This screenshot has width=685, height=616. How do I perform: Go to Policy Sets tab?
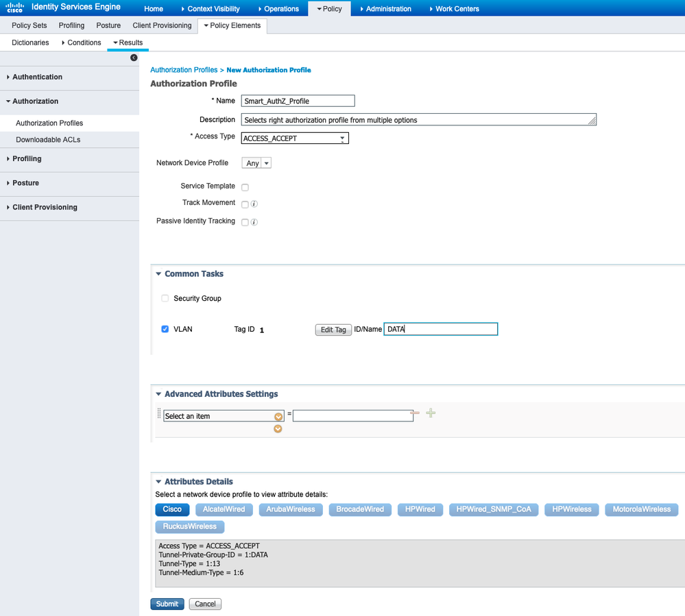click(x=29, y=25)
